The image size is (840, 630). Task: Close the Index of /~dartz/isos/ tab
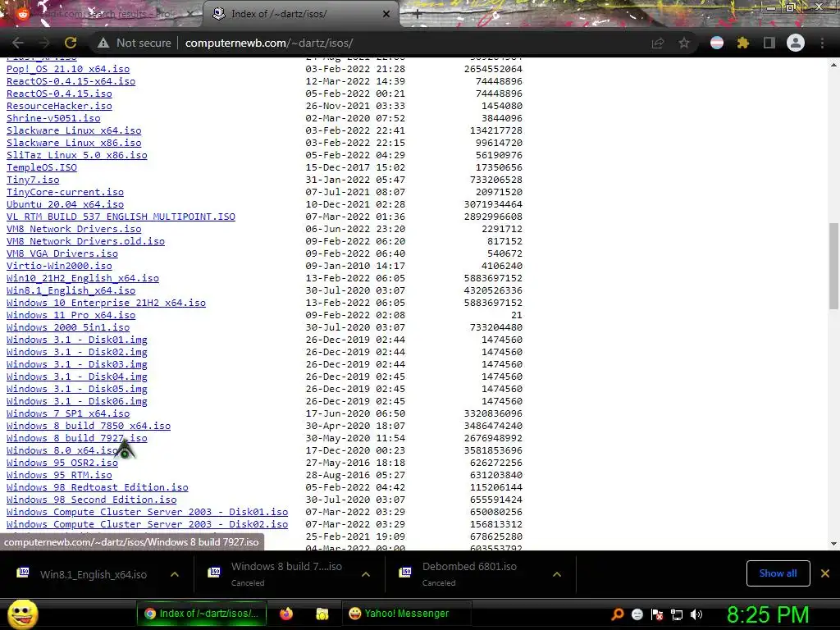click(x=386, y=14)
